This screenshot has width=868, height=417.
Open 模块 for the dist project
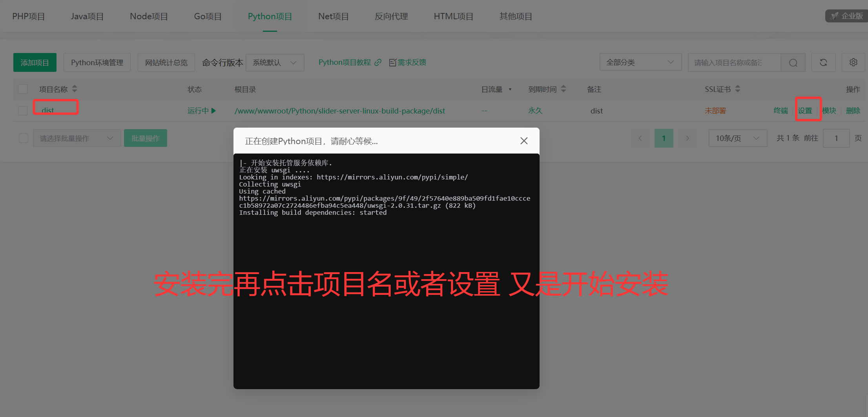(829, 111)
